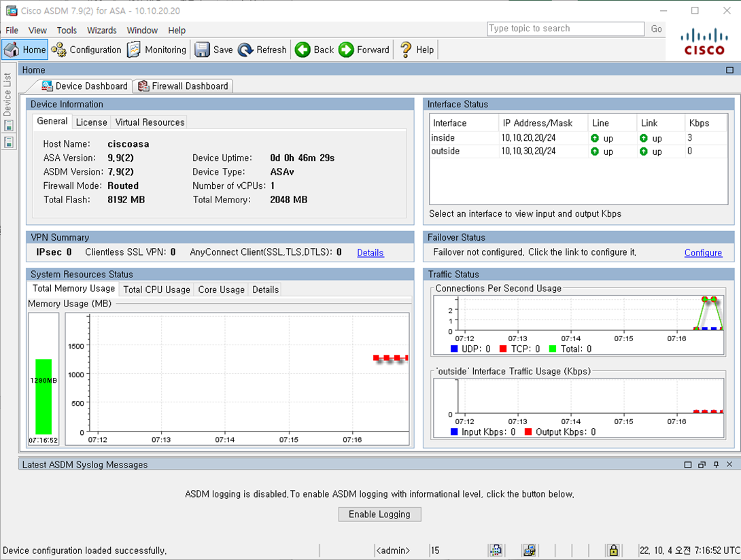
Task: Select the License tab
Action: pyautogui.click(x=91, y=122)
